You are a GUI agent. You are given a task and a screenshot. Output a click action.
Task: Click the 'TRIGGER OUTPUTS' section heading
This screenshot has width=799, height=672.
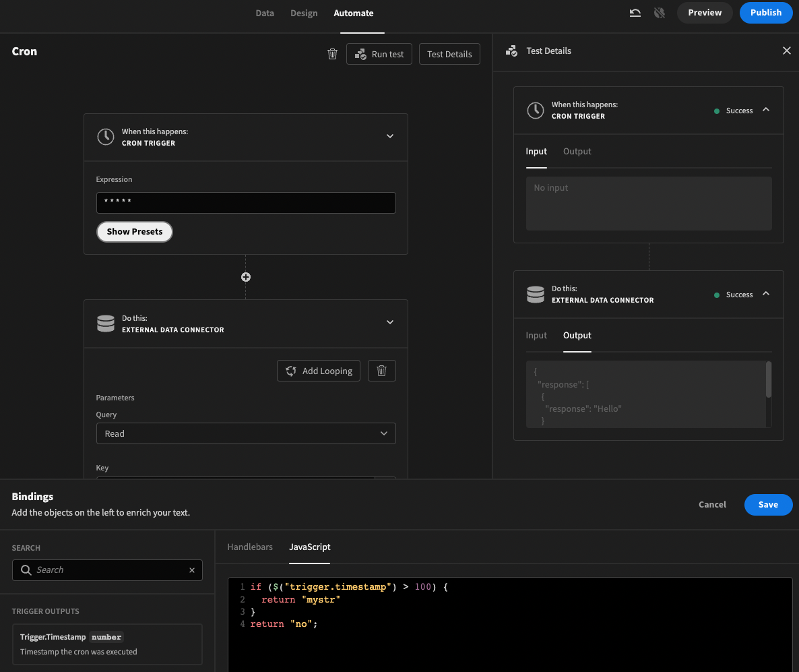click(45, 611)
